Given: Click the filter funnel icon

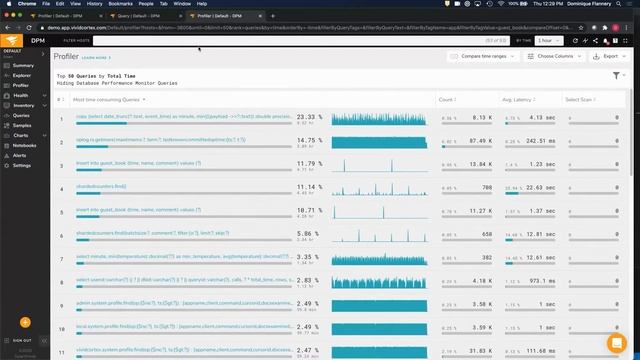Looking at the screenshot, I should point(616,76).
